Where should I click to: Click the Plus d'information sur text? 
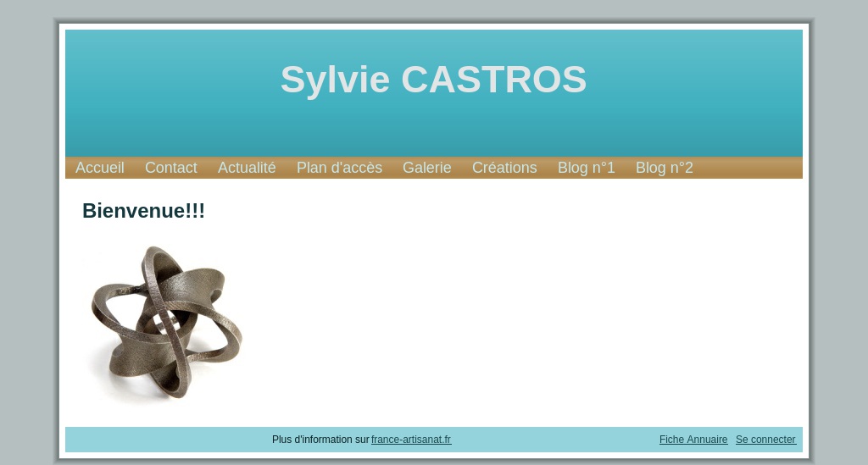click(x=320, y=440)
